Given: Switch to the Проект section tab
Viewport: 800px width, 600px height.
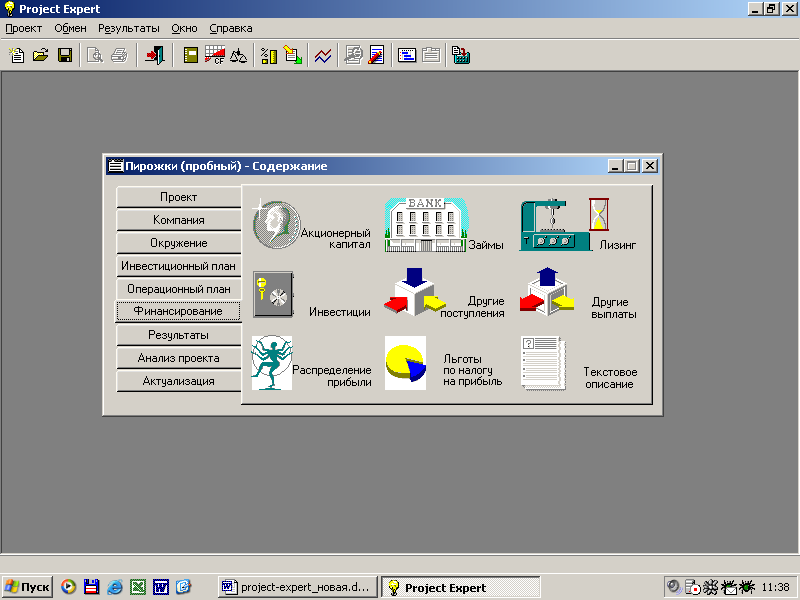Looking at the screenshot, I should click(179, 197).
